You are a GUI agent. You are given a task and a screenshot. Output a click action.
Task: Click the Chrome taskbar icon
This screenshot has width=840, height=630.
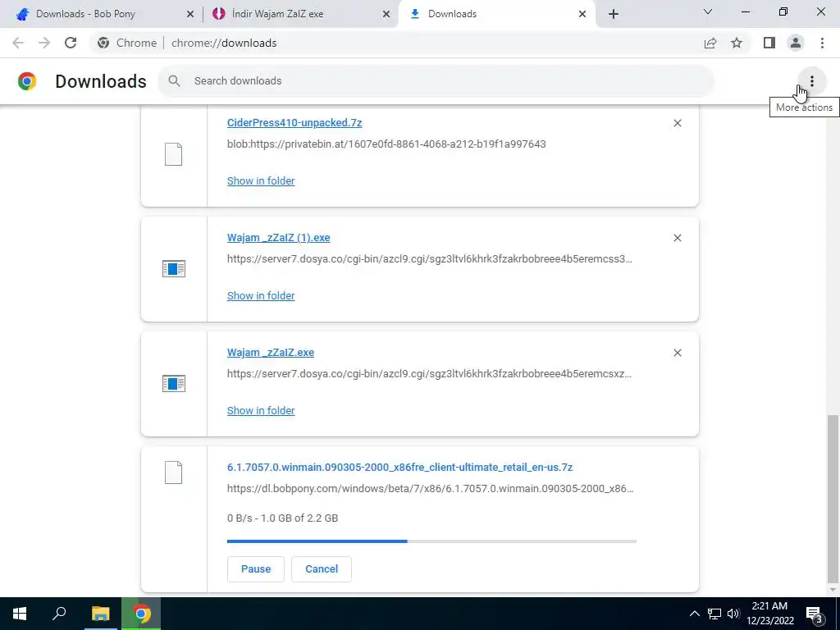tap(141, 614)
